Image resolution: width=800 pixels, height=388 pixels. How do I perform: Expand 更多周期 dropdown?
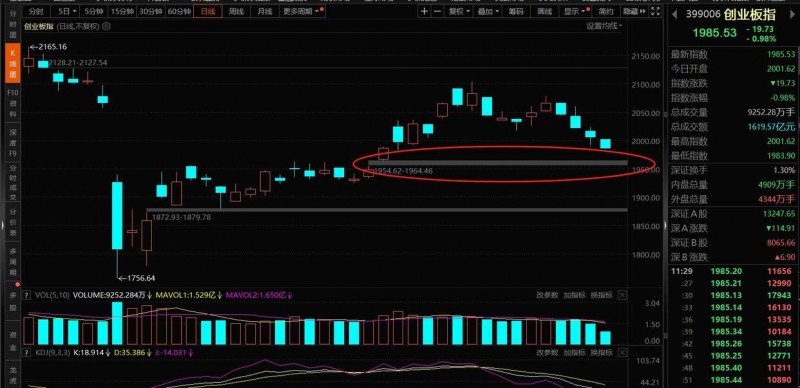pos(303,11)
